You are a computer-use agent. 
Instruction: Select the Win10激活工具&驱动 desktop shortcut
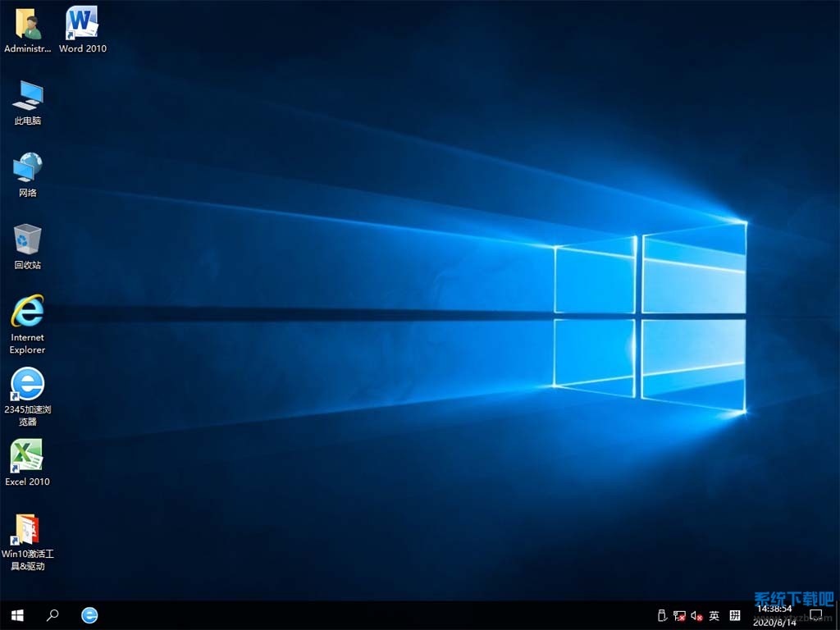[27, 530]
